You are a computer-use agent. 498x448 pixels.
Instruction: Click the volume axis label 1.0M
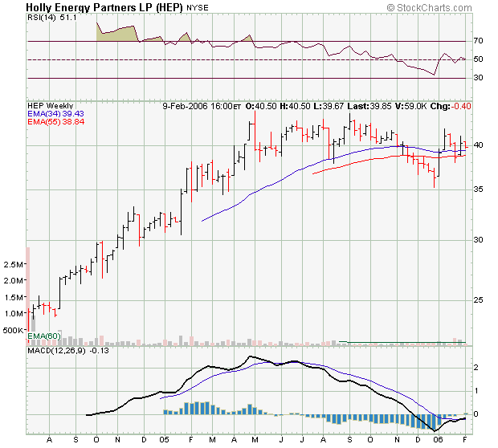13,314
